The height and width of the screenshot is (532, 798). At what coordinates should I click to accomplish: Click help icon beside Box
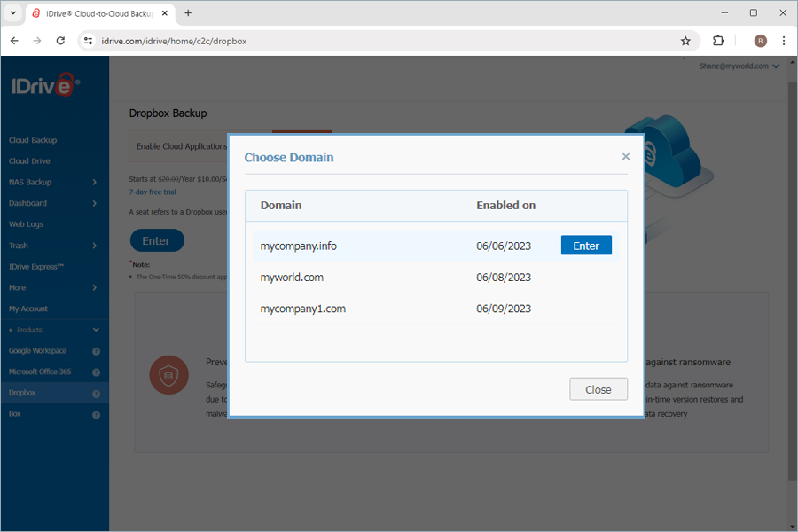[96, 415]
